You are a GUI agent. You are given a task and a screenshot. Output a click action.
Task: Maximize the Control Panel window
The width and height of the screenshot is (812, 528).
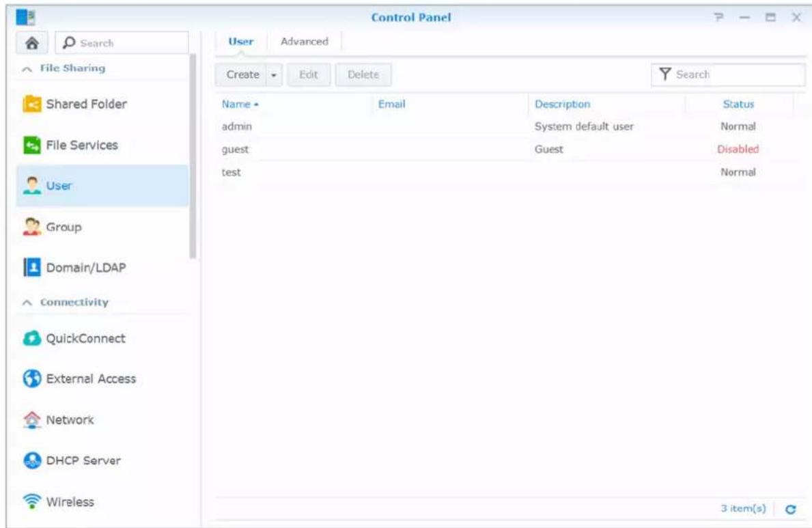[x=770, y=18]
